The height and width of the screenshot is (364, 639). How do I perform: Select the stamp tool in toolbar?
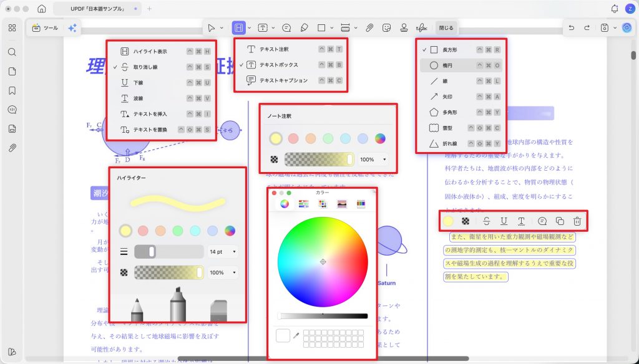(404, 27)
